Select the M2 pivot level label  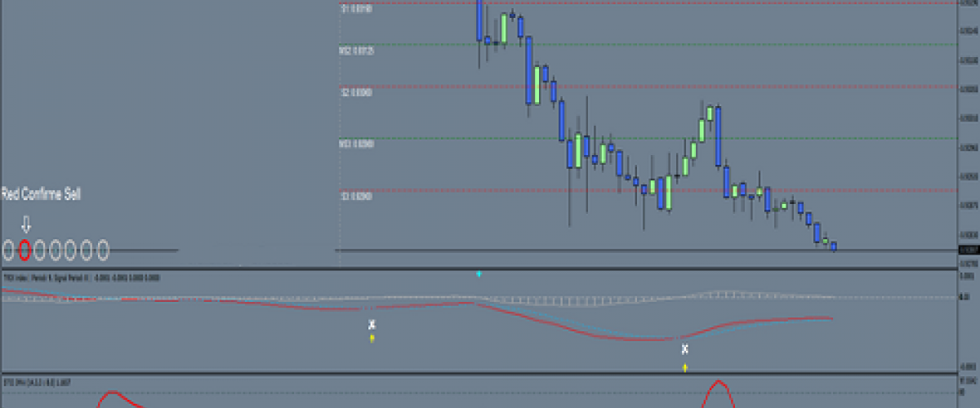(356, 51)
